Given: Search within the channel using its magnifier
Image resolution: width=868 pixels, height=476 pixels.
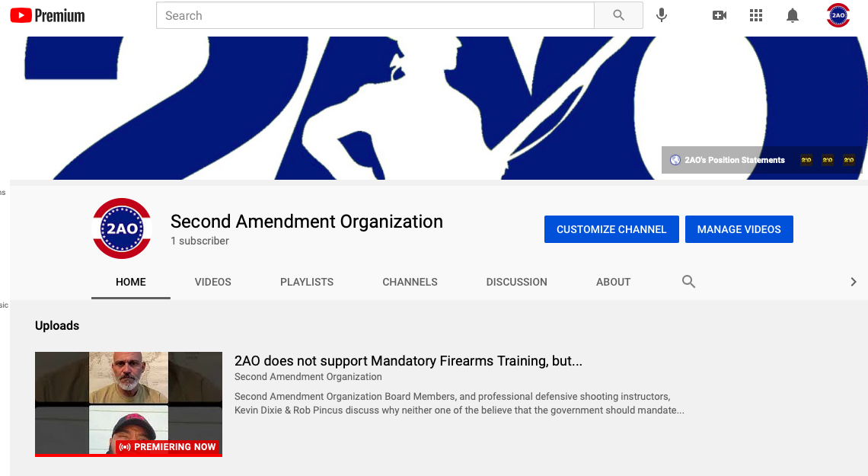Looking at the screenshot, I should point(688,282).
